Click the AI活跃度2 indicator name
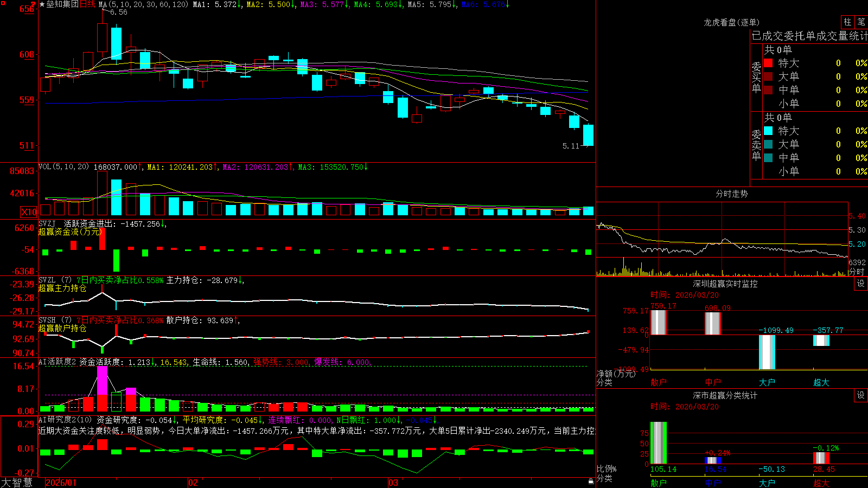The width and height of the screenshot is (868, 488). click(58, 362)
